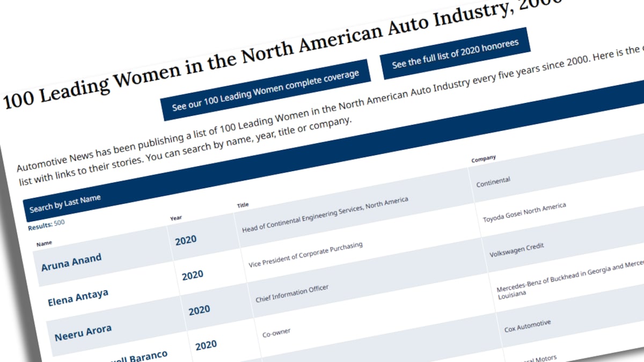Open '100 Leading Women complete coverage' button
Image resolution: width=644 pixels, height=362 pixels.
[266, 90]
